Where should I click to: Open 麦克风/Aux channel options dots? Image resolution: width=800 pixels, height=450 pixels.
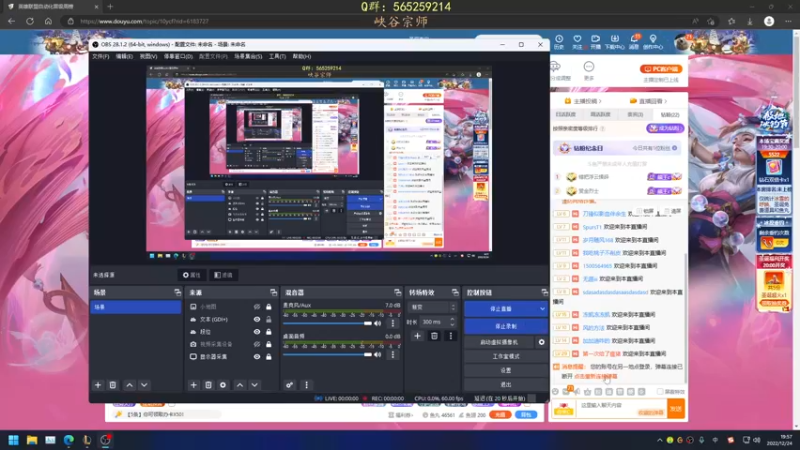click(393, 323)
